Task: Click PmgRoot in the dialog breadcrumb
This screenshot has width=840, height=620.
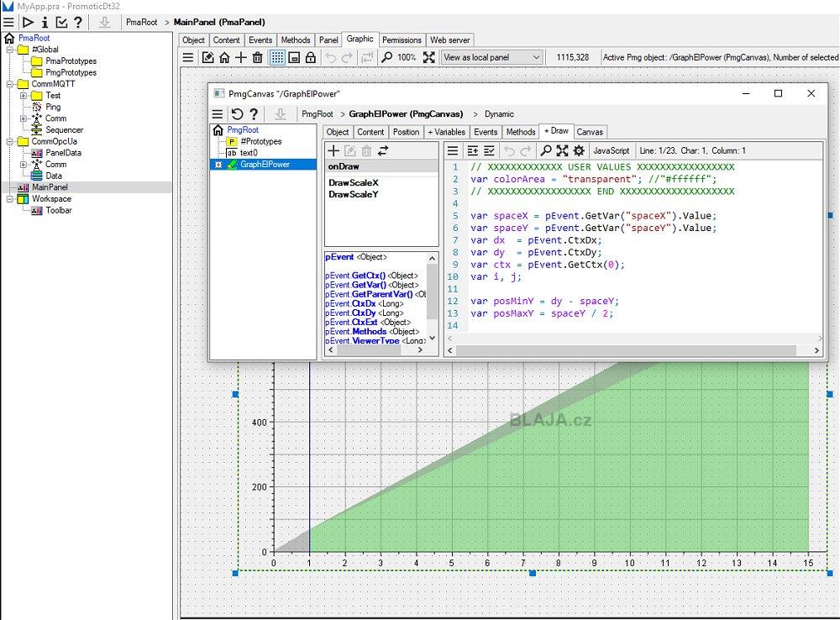Action: pyautogui.click(x=318, y=113)
